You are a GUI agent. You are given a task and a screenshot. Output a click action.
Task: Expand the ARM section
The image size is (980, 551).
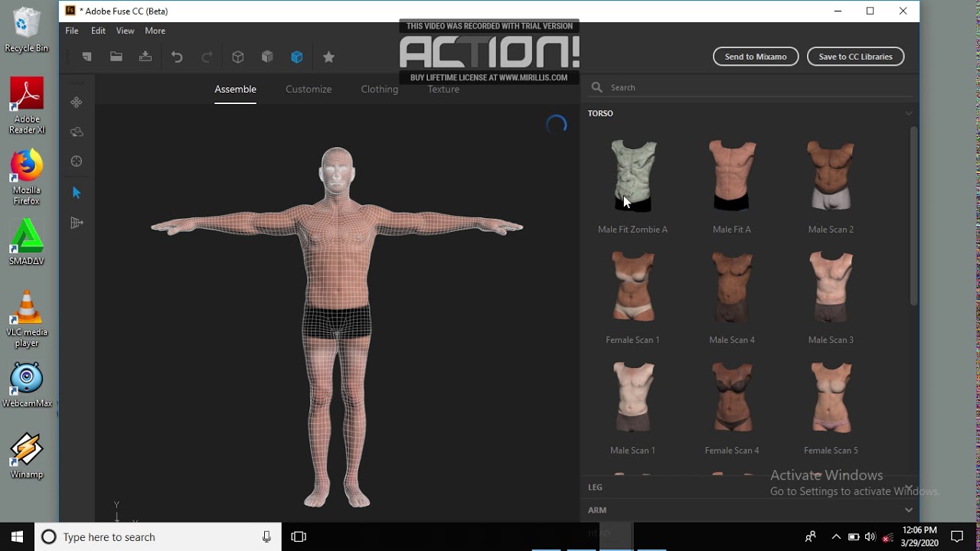(x=909, y=510)
